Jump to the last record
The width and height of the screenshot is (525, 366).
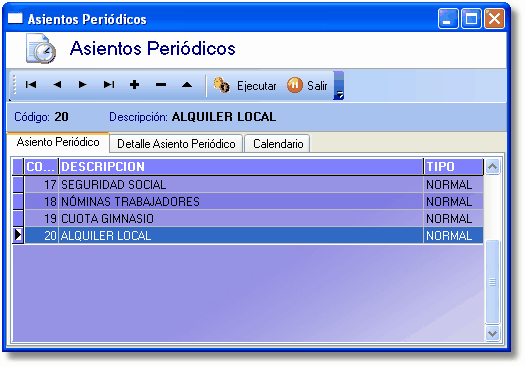point(109,85)
